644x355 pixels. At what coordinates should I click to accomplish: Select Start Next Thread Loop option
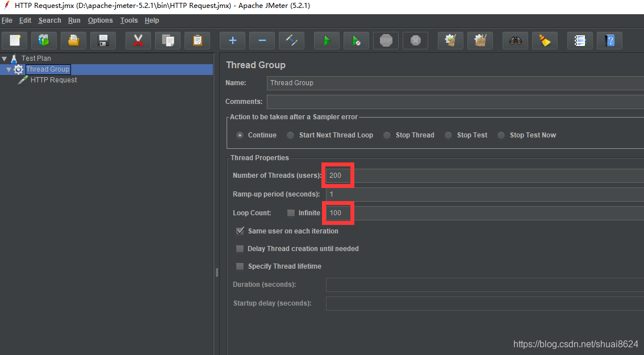pyautogui.click(x=290, y=135)
